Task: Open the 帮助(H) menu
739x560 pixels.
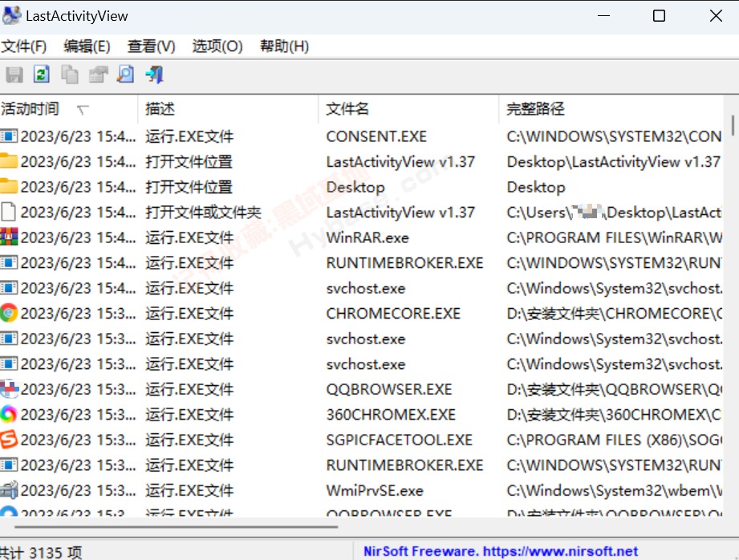Action: click(x=284, y=47)
